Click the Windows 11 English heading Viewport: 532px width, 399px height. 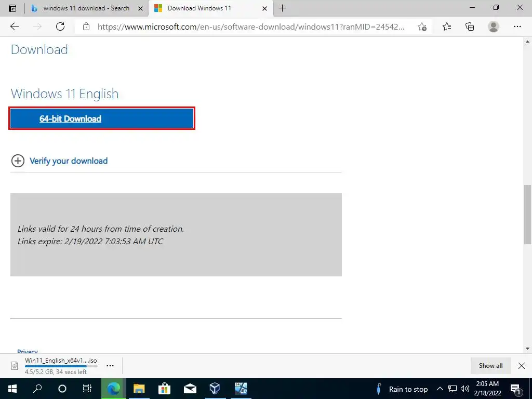65,94
